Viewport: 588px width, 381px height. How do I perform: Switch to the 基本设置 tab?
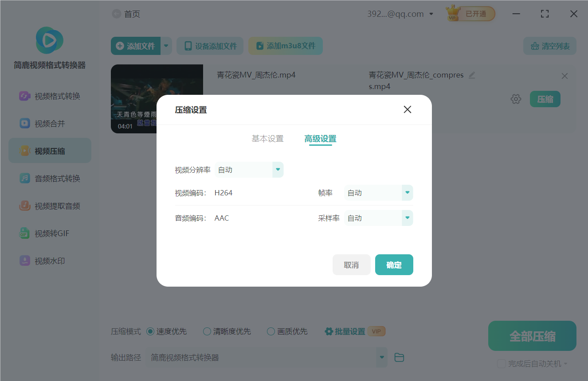click(x=267, y=138)
